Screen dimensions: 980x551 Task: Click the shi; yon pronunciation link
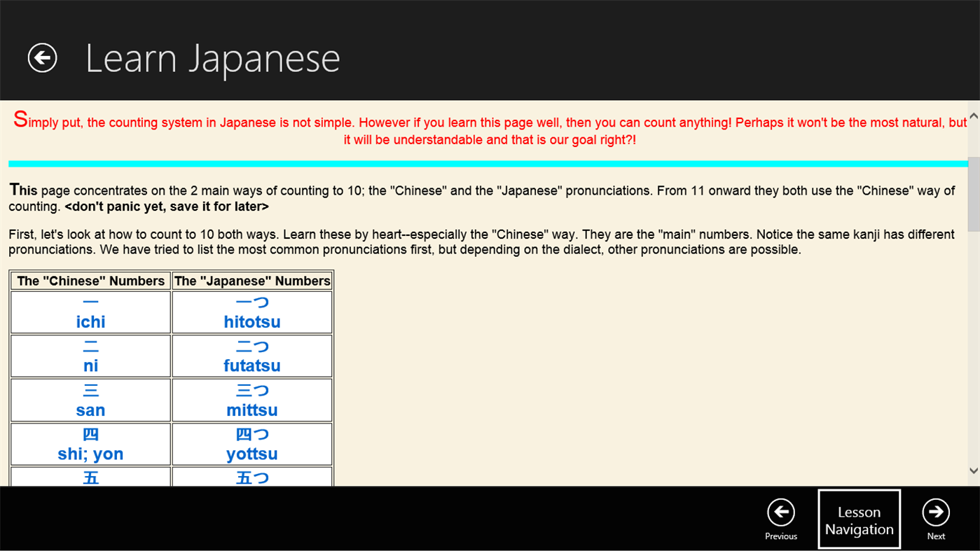(90, 454)
